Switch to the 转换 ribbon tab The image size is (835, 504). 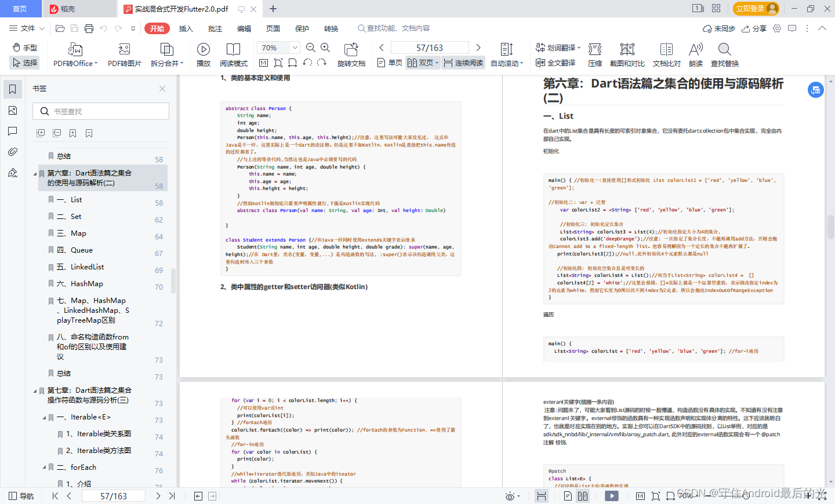click(x=331, y=28)
